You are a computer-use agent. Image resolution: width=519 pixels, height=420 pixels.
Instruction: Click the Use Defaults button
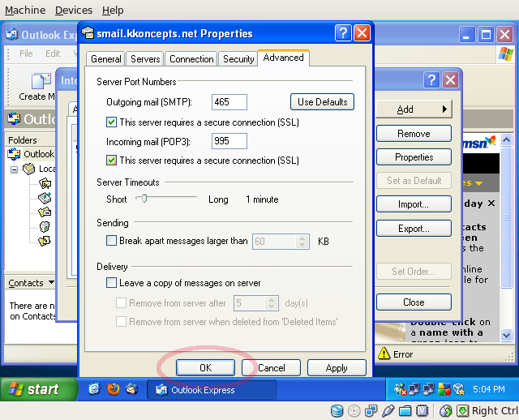pos(322,102)
